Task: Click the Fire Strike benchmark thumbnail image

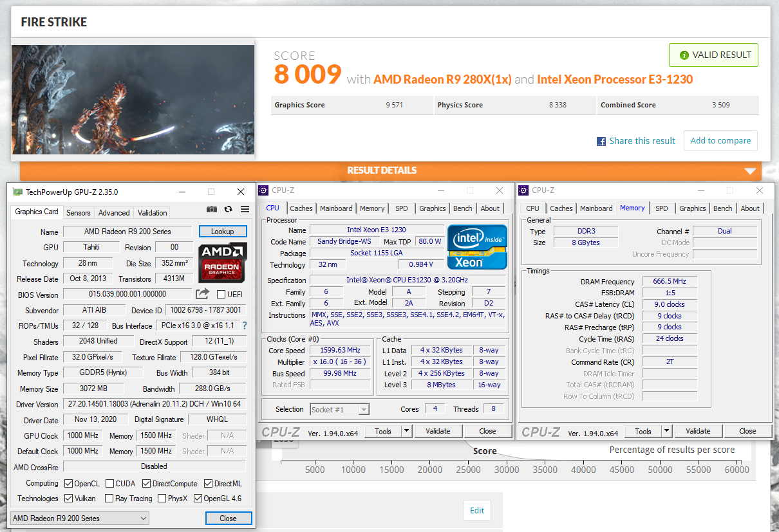Action: tap(133, 99)
